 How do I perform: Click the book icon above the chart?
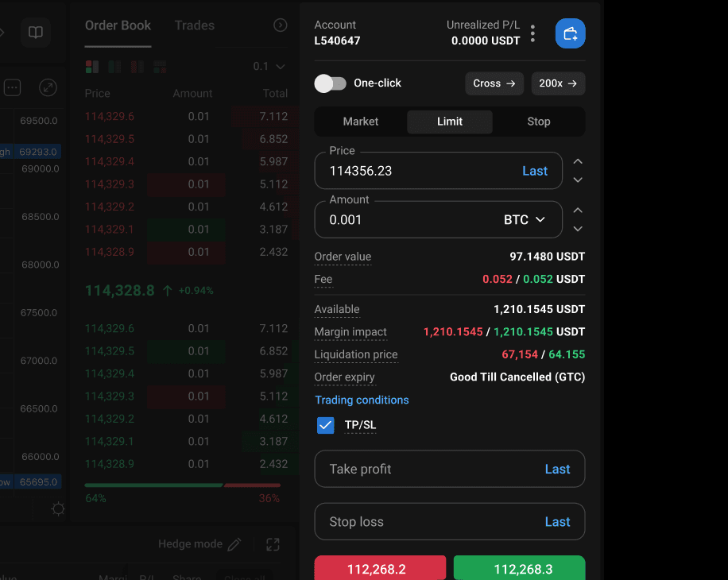[x=36, y=33]
